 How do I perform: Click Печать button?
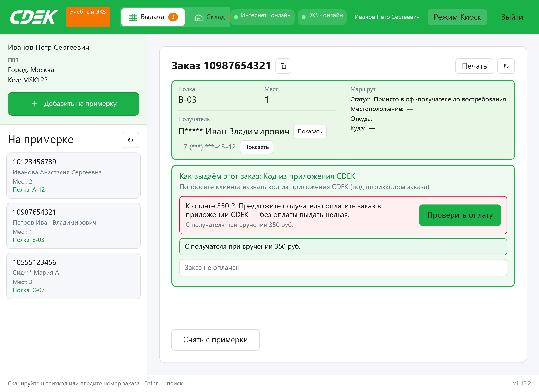[474, 66]
